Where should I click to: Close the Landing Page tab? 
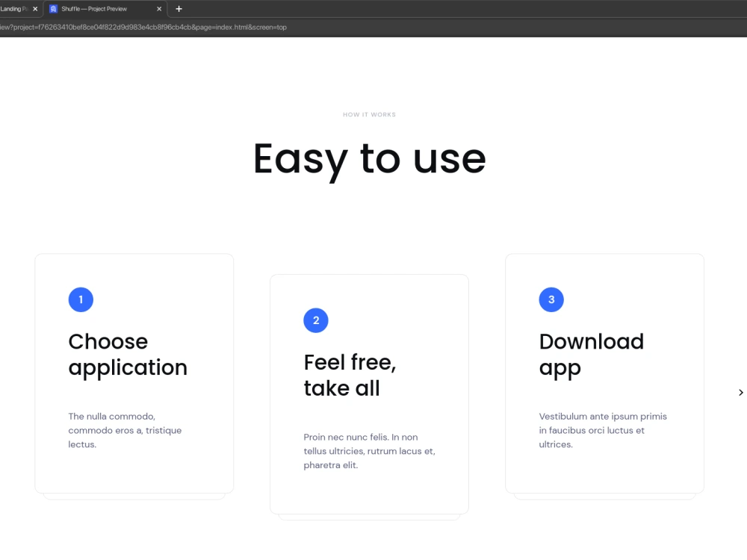(35, 9)
